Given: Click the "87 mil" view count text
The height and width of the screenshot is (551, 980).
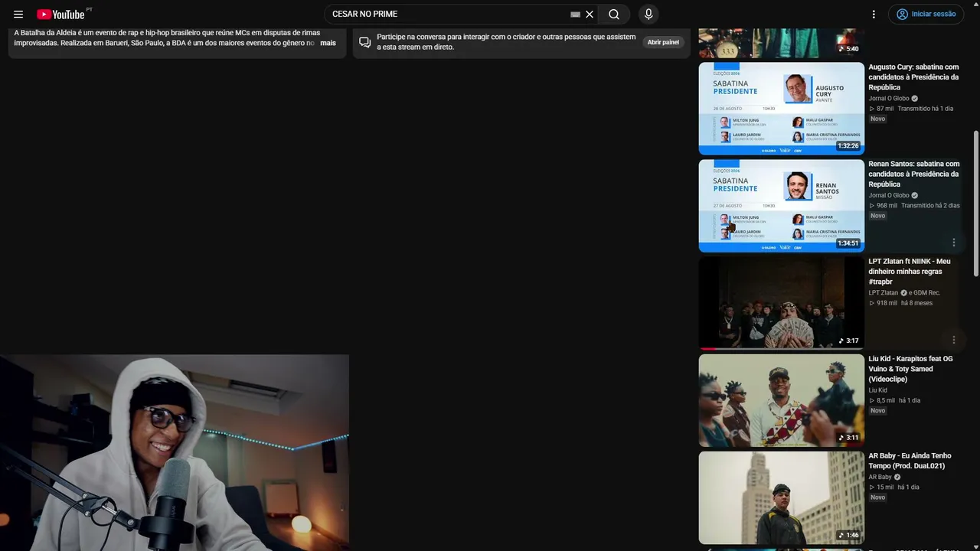Looking at the screenshot, I should [885, 109].
